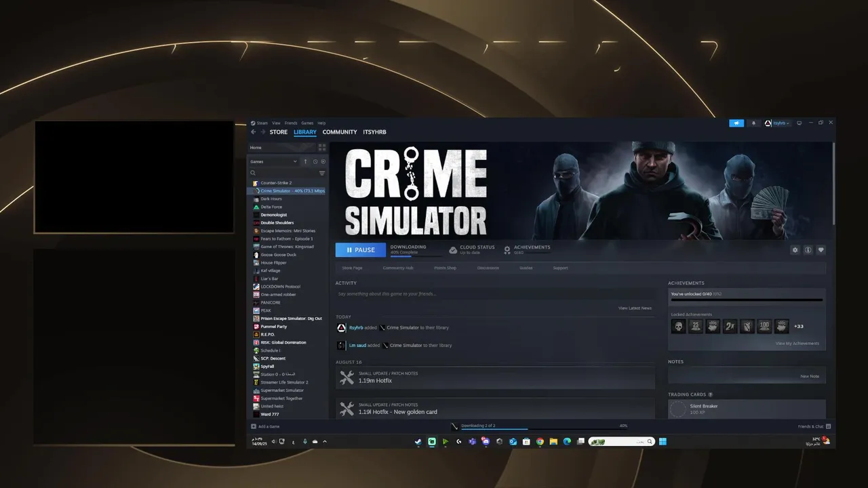Open the 1.19m Hotfix wrench icon

point(347,378)
